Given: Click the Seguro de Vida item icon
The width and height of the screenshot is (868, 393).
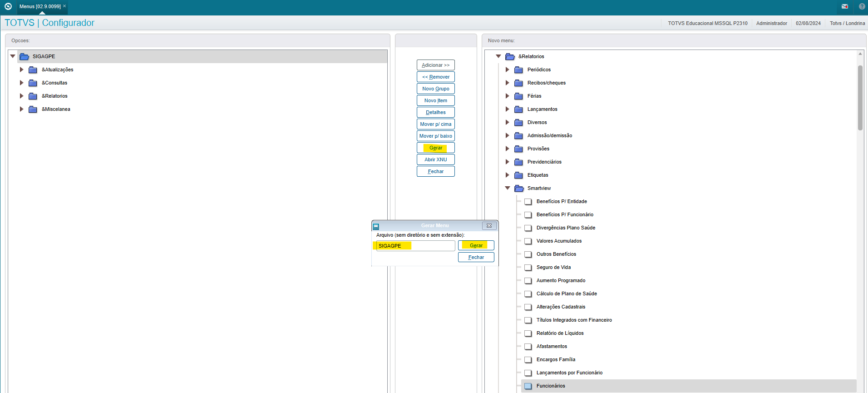Looking at the screenshot, I should point(528,267).
